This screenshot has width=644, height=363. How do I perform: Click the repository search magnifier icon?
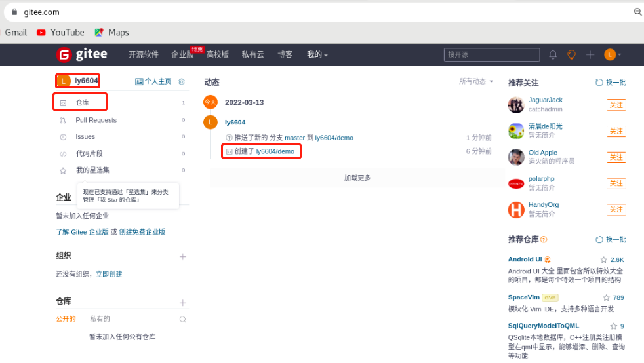pos(183,320)
